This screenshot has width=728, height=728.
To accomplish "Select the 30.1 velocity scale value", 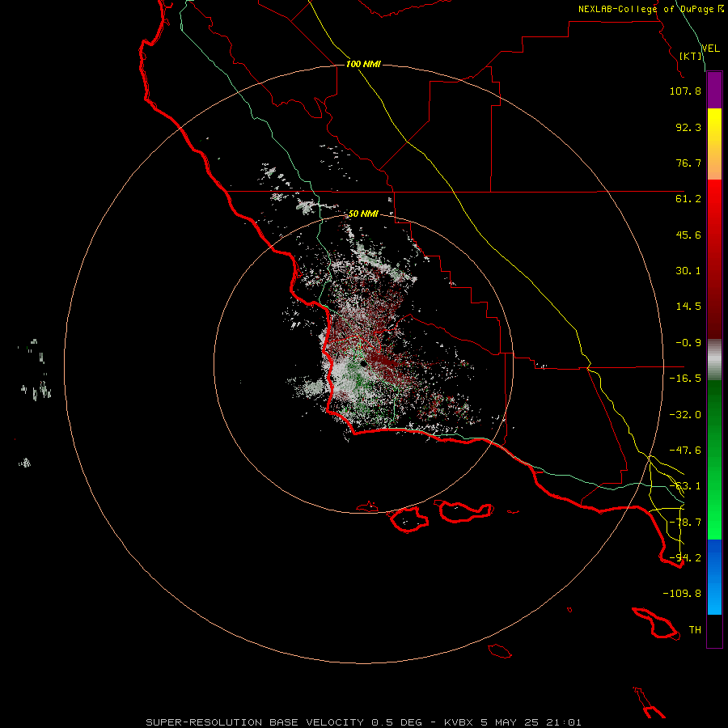I will (x=688, y=271).
